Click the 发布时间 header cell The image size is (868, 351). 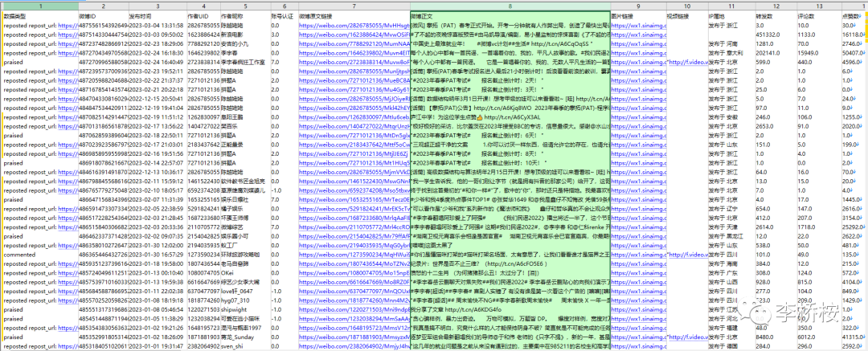[x=158, y=17]
